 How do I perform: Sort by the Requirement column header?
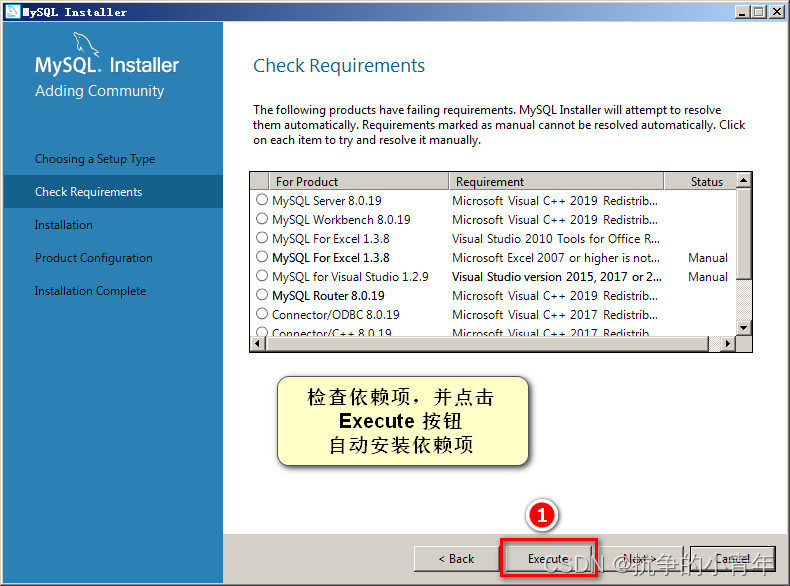[x=556, y=181]
